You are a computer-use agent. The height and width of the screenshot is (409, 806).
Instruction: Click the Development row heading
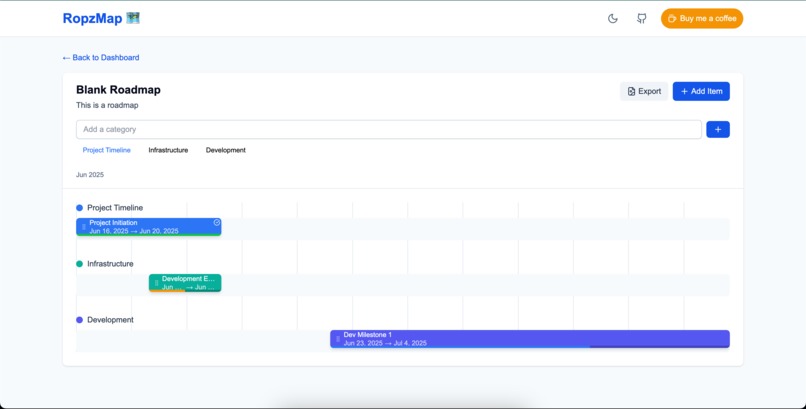pyautogui.click(x=110, y=320)
